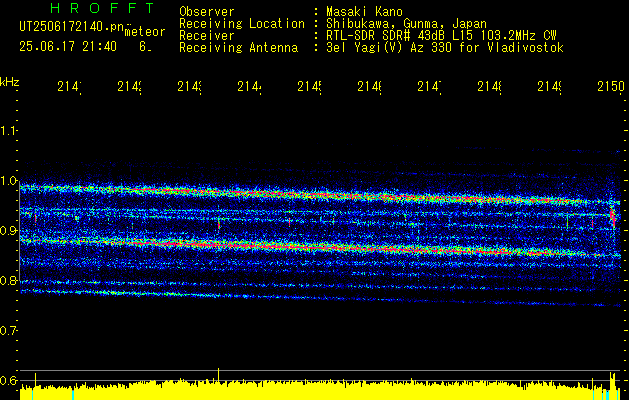Click the kHz axis unit label
The height and width of the screenshot is (400, 629).
click(10, 82)
